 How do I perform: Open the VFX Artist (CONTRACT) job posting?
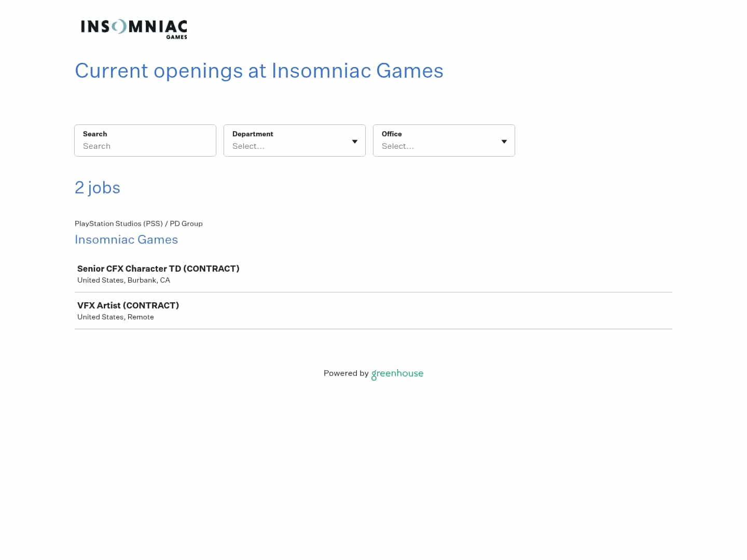coord(128,305)
